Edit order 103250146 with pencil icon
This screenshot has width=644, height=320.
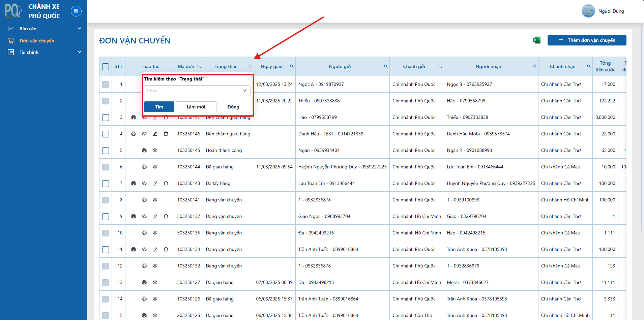click(155, 134)
